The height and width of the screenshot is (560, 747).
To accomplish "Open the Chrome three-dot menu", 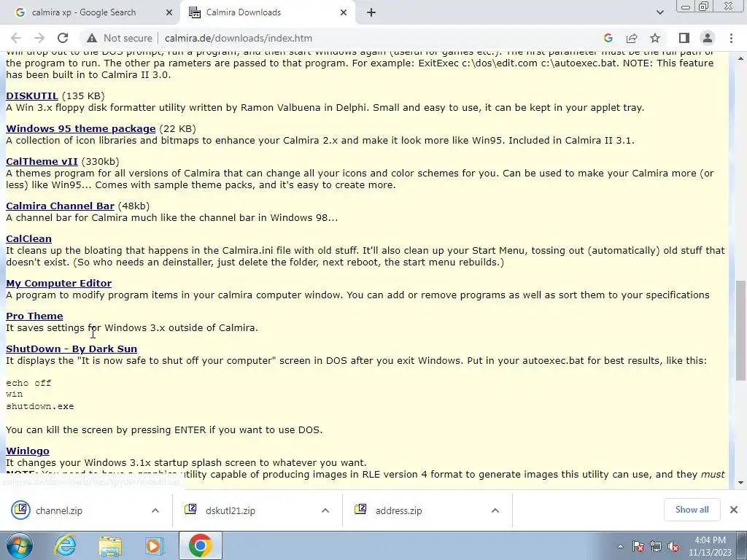I will tap(731, 38).
